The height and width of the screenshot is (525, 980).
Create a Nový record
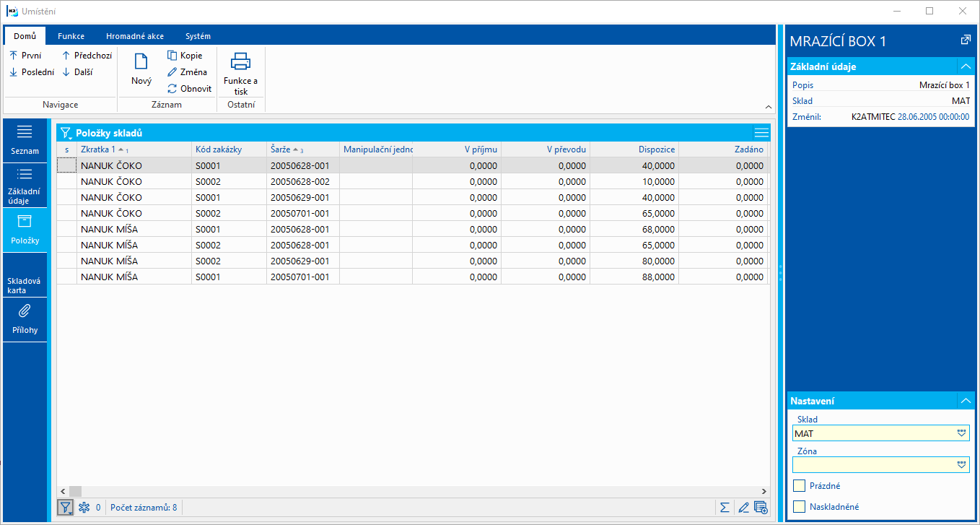[141, 70]
